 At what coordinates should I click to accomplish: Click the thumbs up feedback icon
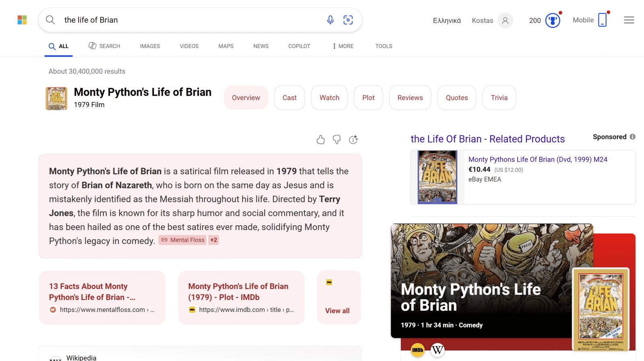320,140
